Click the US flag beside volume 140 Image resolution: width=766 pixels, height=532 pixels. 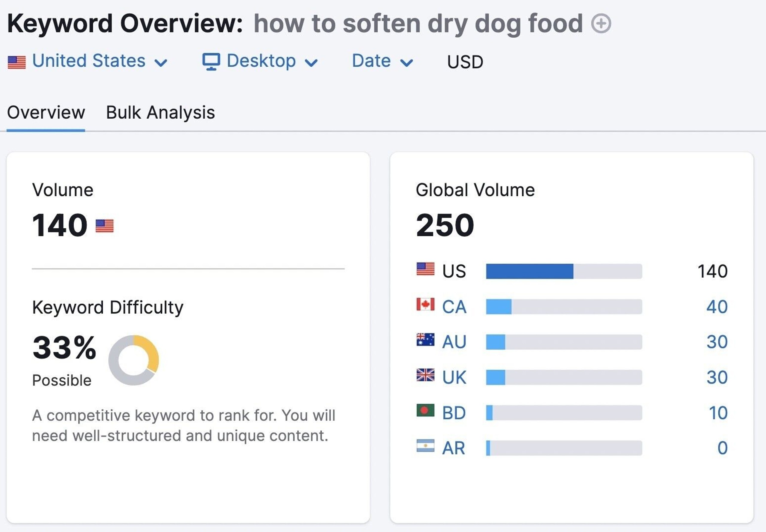[x=104, y=226]
